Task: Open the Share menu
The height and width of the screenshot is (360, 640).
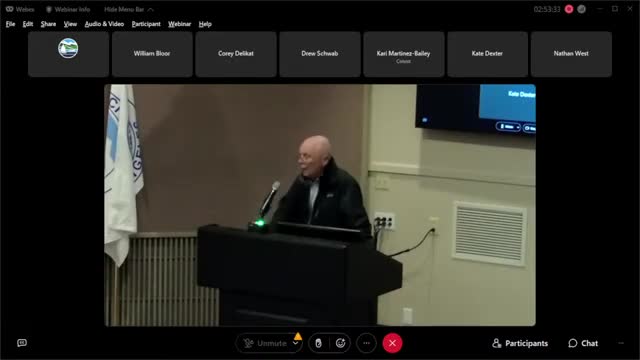Action: point(48,24)
